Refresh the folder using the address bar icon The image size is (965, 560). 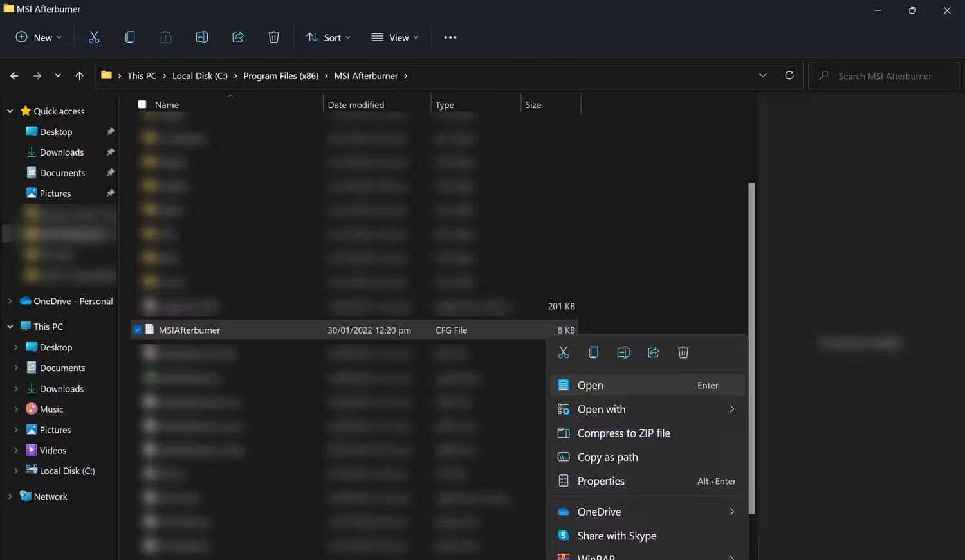tap(789, 75)
